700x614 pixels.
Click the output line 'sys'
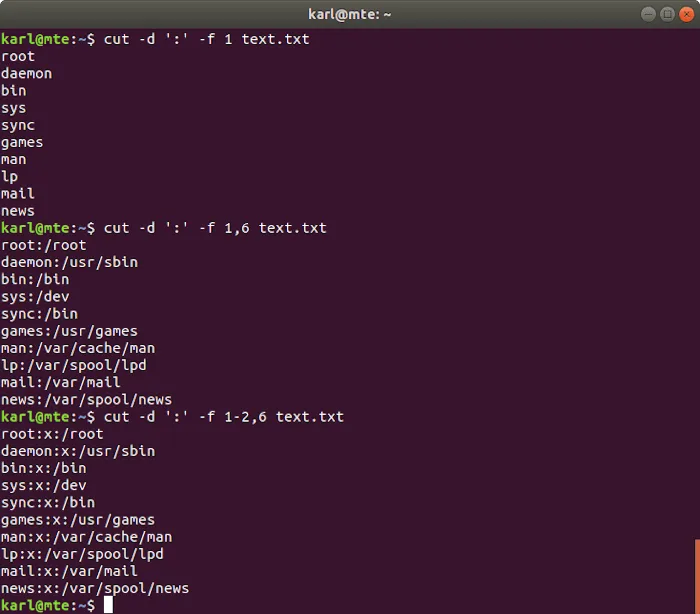[x=13, y=108]
